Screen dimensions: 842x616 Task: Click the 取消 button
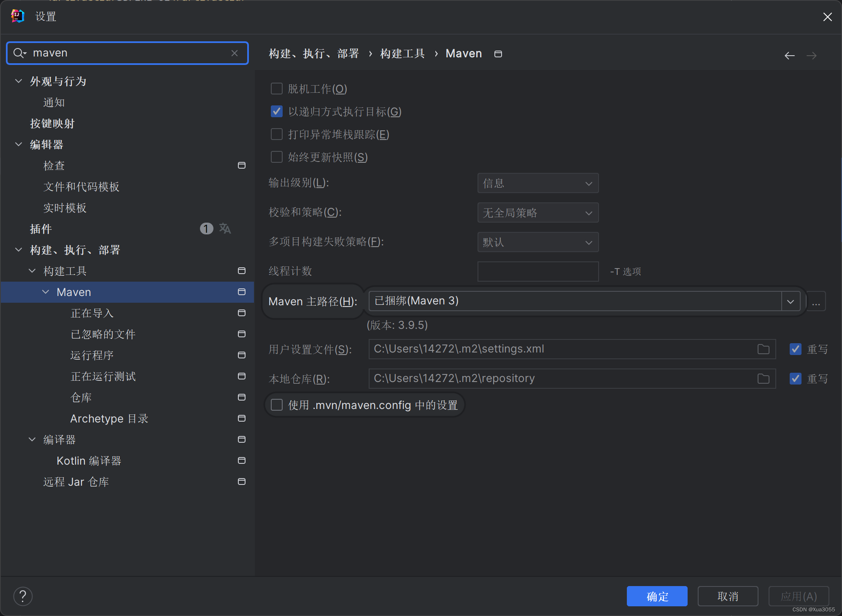[728, 596]
